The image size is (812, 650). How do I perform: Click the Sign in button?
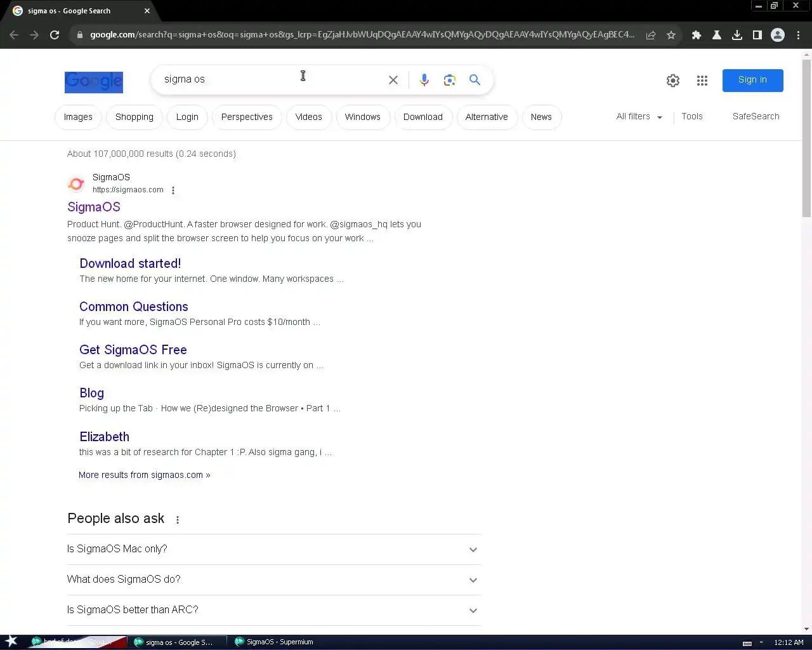752,80
